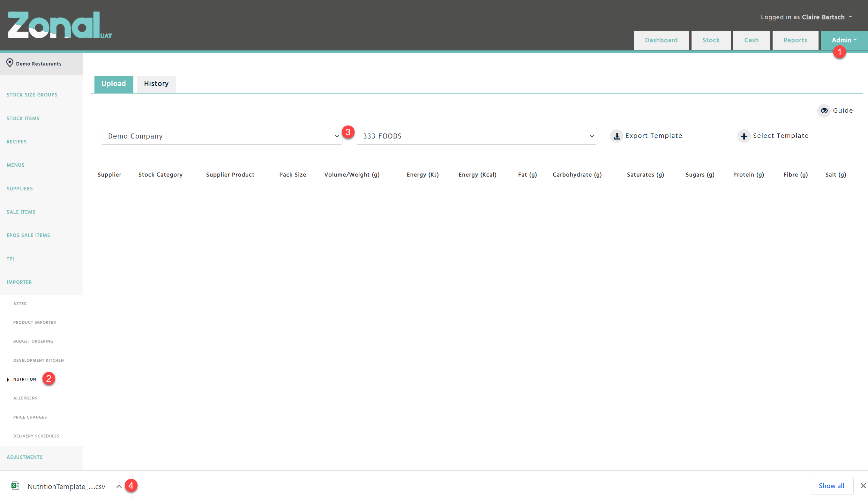Screen dimensions: 868x499
Task: Open the Admin dropdown menu
Action: [x=844, y=41]
